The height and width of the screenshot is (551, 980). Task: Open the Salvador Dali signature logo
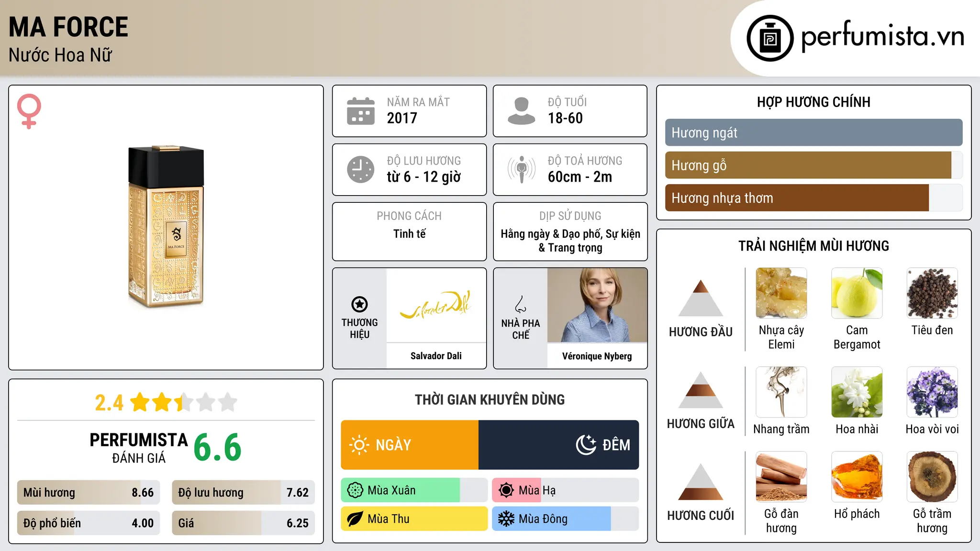[436, 305]
